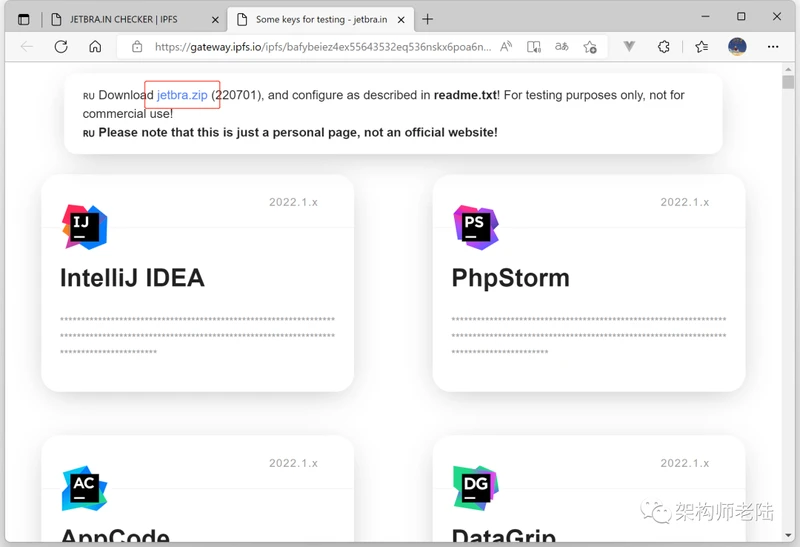The image size is (800, 547).
Task: Close the JETBRA.IN CHECKER tab
Action: pos(215,20)
